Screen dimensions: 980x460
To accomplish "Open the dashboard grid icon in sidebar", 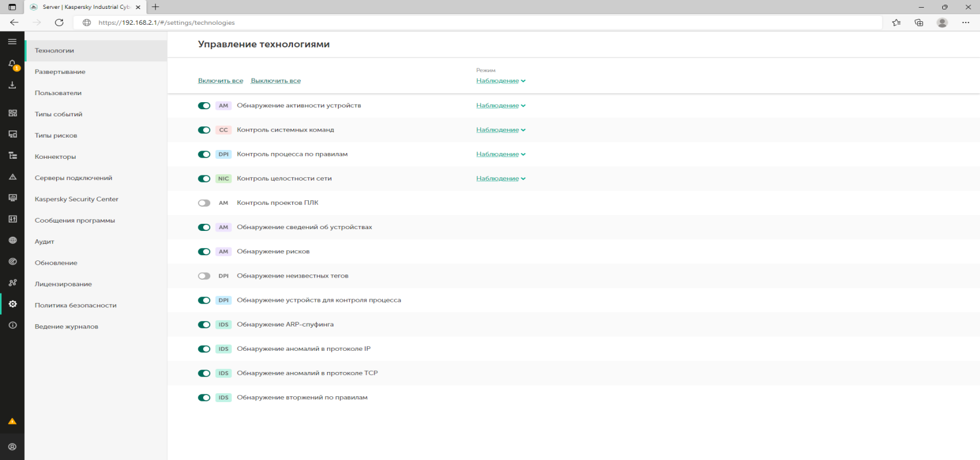I will click(12, 113).
